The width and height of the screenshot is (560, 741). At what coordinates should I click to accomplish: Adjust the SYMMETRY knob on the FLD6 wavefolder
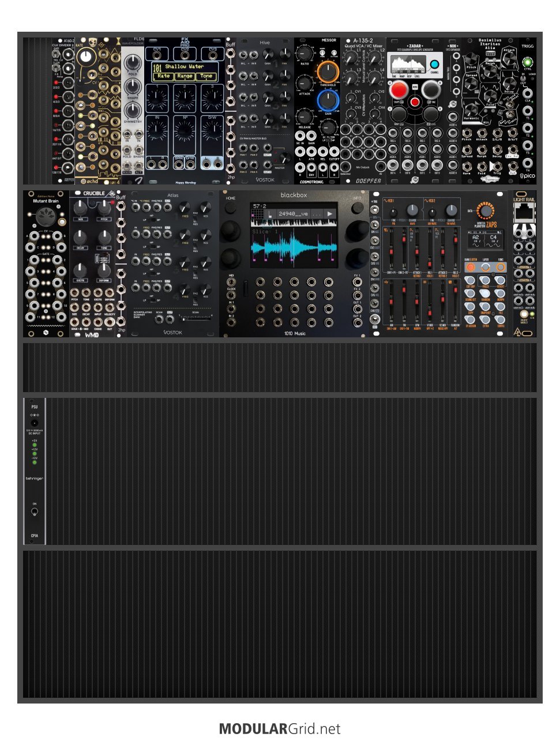[133, 110]
